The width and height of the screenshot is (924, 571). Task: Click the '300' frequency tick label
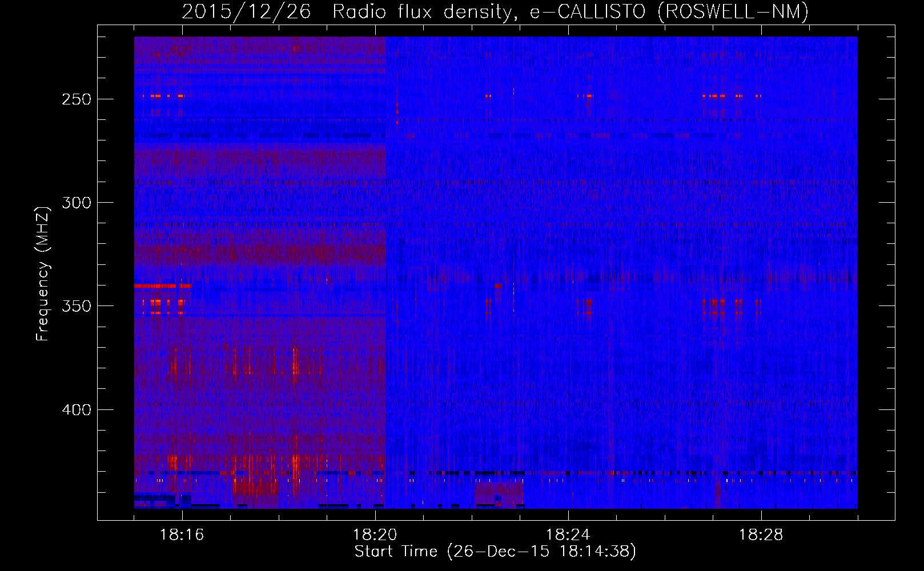pos(76,203)
